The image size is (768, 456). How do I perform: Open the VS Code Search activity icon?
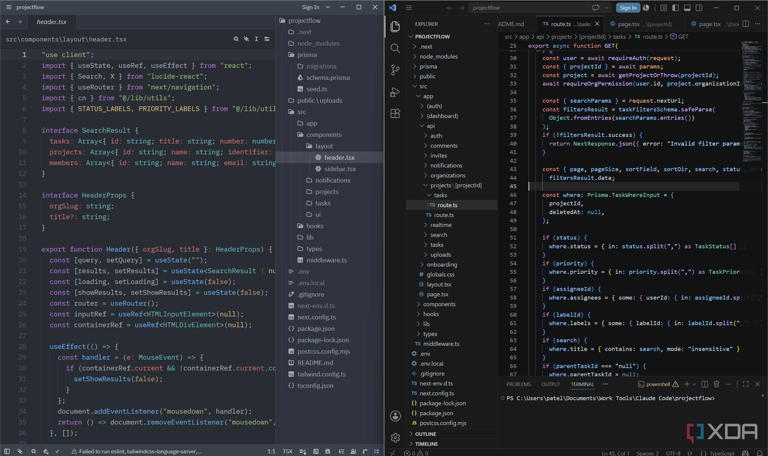point(395,48)
